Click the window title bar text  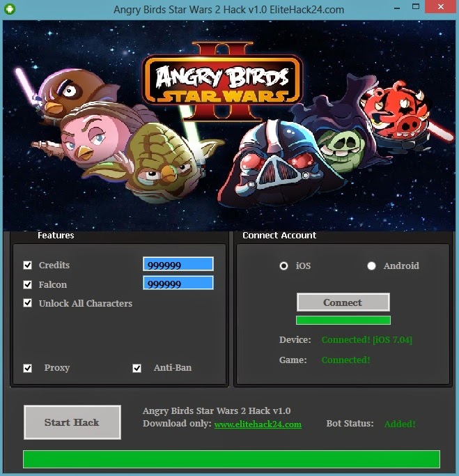(228, 10)
